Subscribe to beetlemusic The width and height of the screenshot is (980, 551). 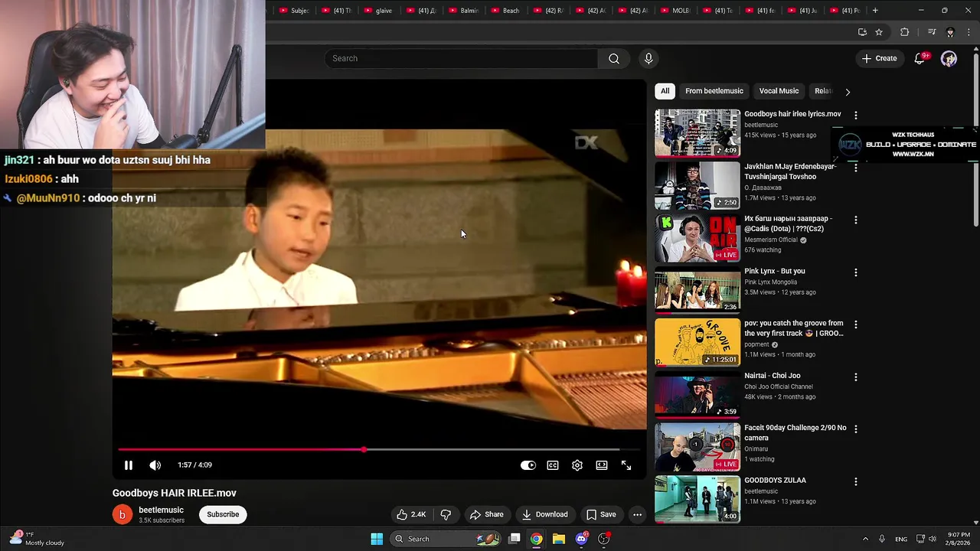pos(223,514)
